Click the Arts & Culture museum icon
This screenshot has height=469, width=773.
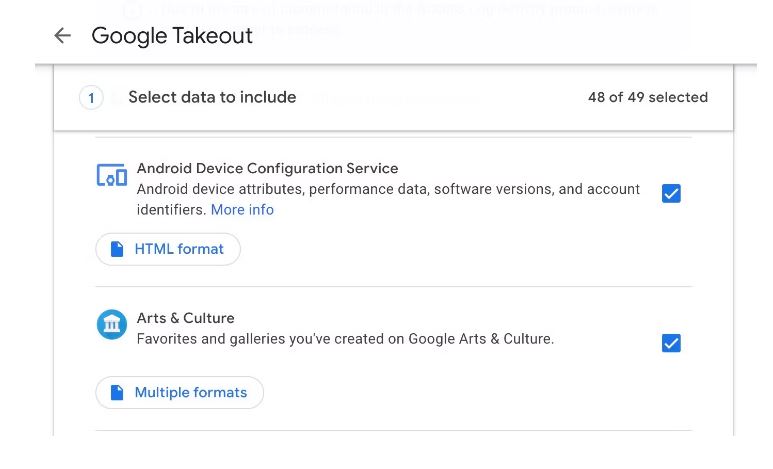point(112,325)
